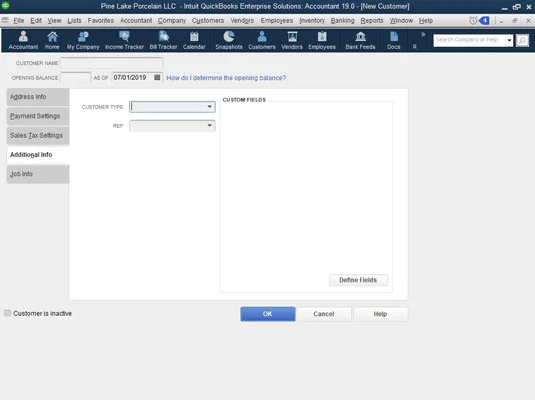Minimize inner New Customer window

(x=501, y=21)
